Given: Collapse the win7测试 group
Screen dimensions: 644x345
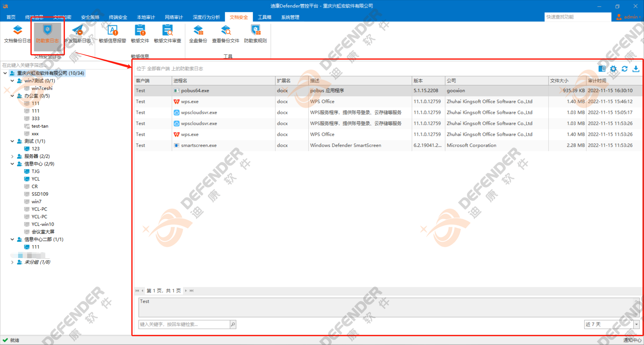Looking at the screenshot, I should tap(12, 81).
